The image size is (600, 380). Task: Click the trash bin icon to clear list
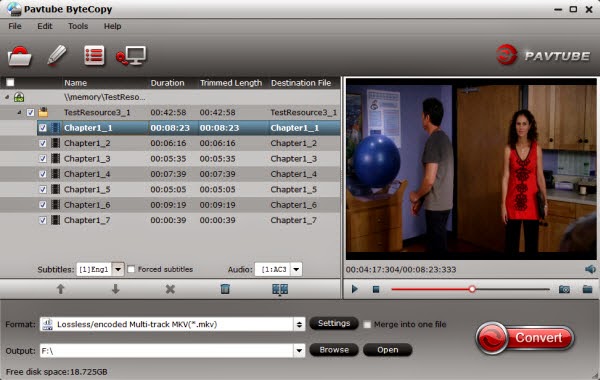225,289
